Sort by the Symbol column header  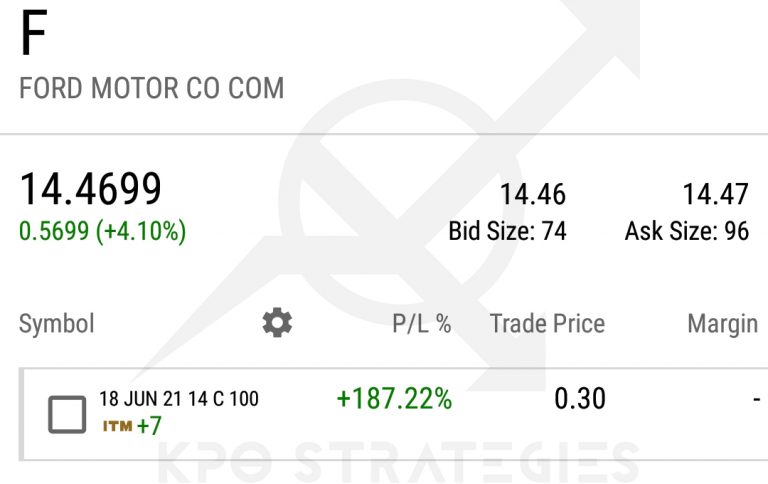(x=57, y=324)
